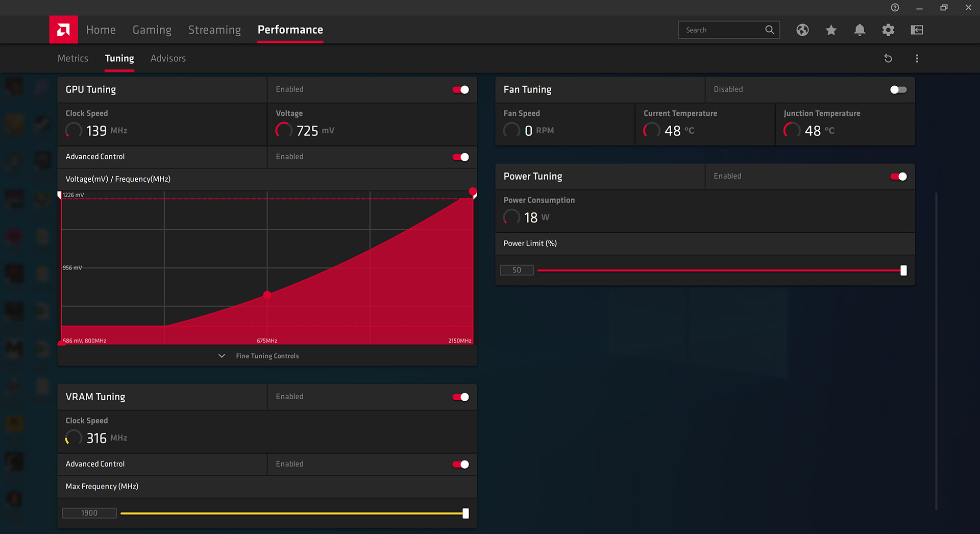Disable the VRAM Tuning toggle

[x=460, y=397]
